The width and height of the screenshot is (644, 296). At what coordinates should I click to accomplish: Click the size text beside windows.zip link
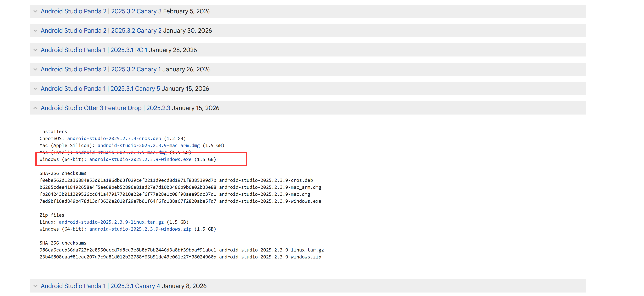pyautogui.click(x=205, y=229)
